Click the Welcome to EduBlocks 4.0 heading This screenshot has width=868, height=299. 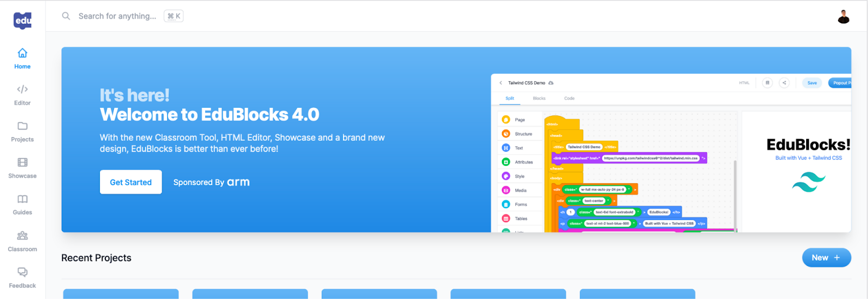[x=209, y=115]
